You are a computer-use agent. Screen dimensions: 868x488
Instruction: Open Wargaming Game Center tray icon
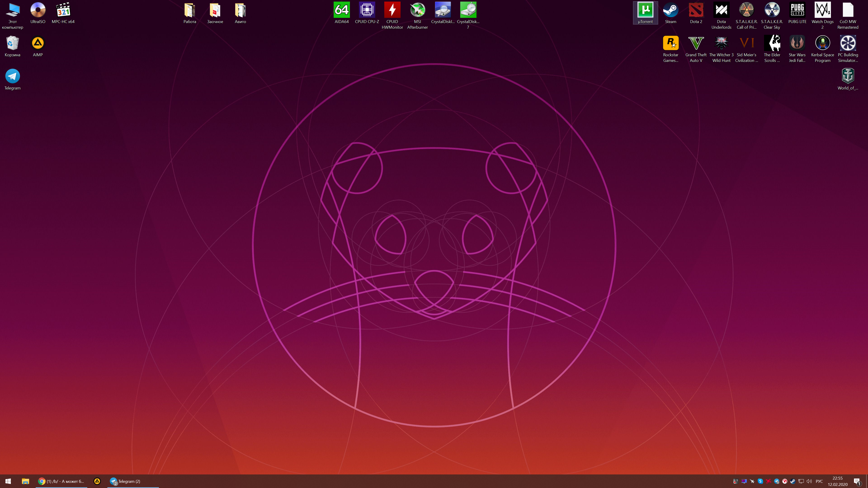tap(785, 481)
